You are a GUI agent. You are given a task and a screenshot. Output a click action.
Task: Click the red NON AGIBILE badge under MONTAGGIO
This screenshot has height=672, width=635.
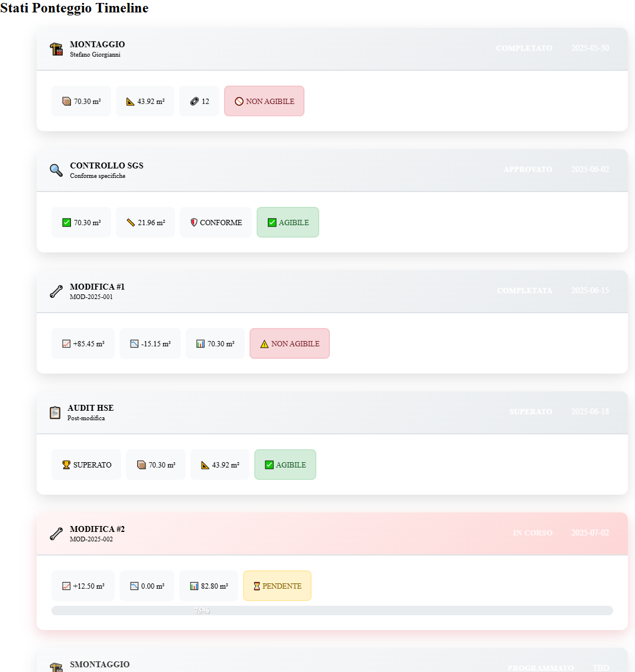point(264,102)
